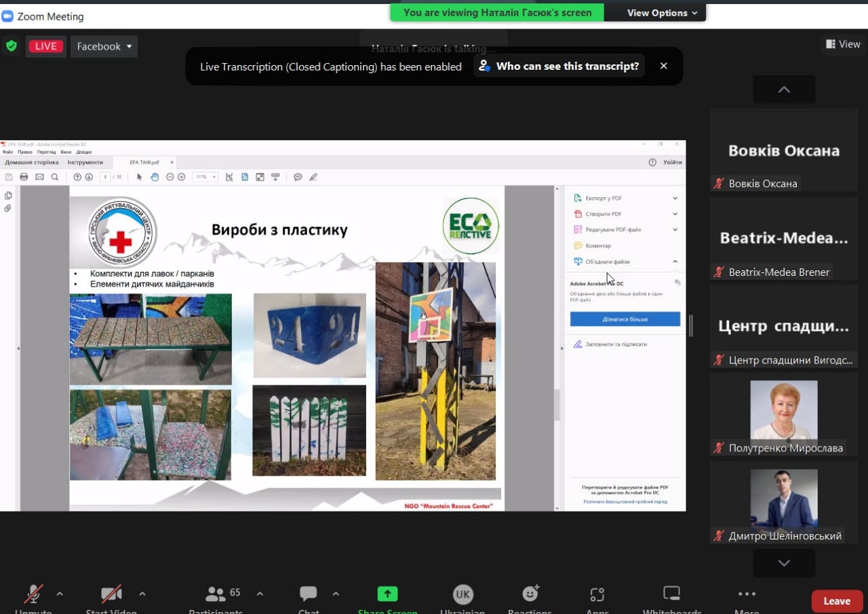
Task: Open the View Options dropdown
Action: tap(661, 13)
